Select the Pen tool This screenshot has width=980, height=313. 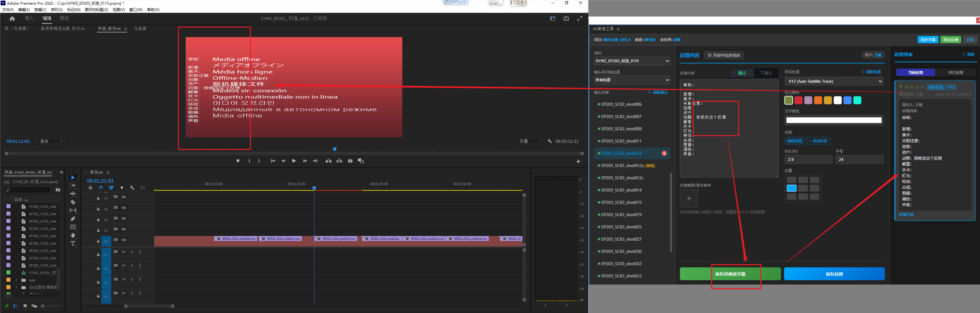pos(73,219)
